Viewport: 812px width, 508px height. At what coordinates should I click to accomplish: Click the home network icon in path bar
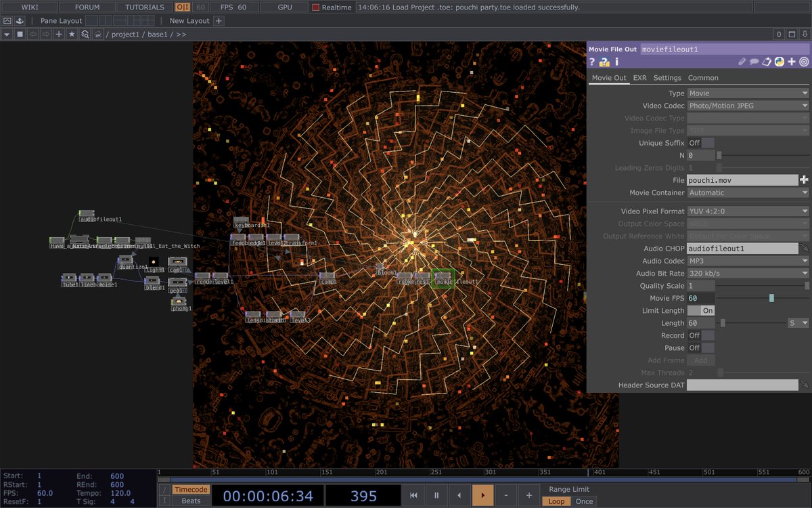(x=98, y=34)
